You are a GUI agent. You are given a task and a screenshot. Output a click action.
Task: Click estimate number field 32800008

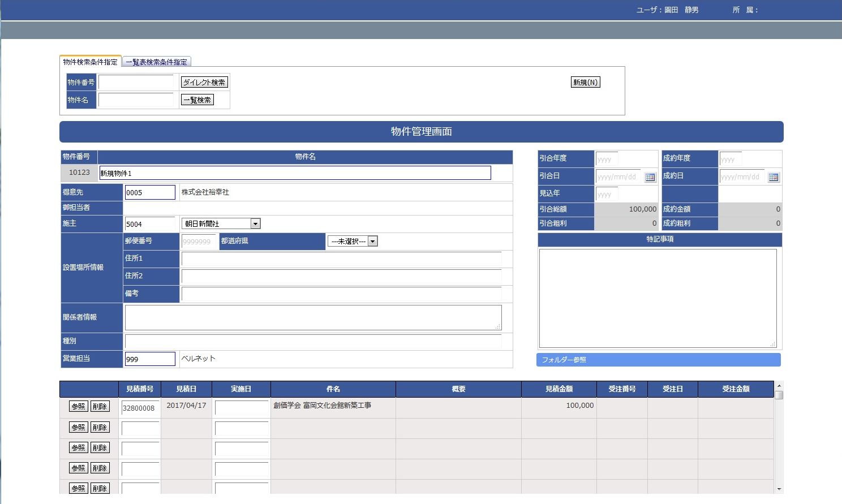pyautogui.click(x=140, y=408)
